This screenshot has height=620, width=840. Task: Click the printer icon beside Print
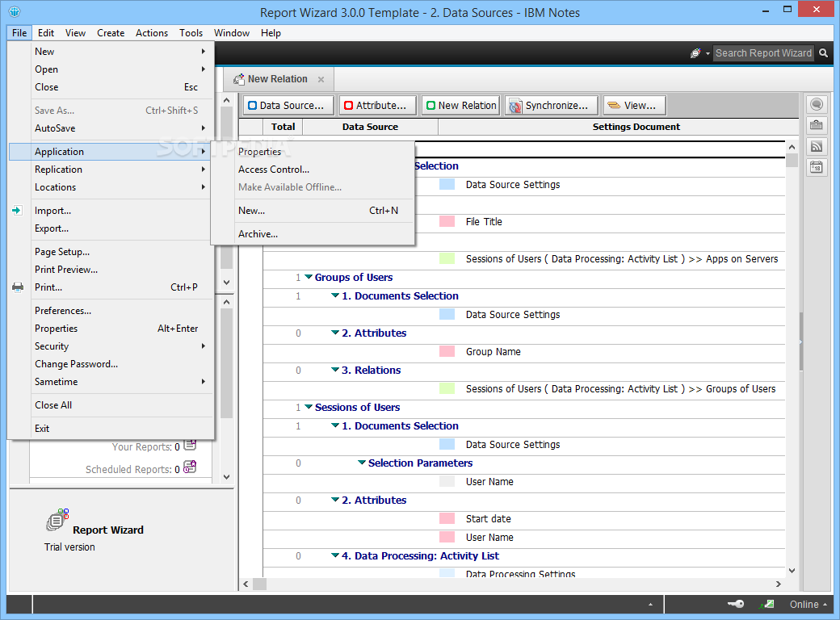tap(18, 287)
